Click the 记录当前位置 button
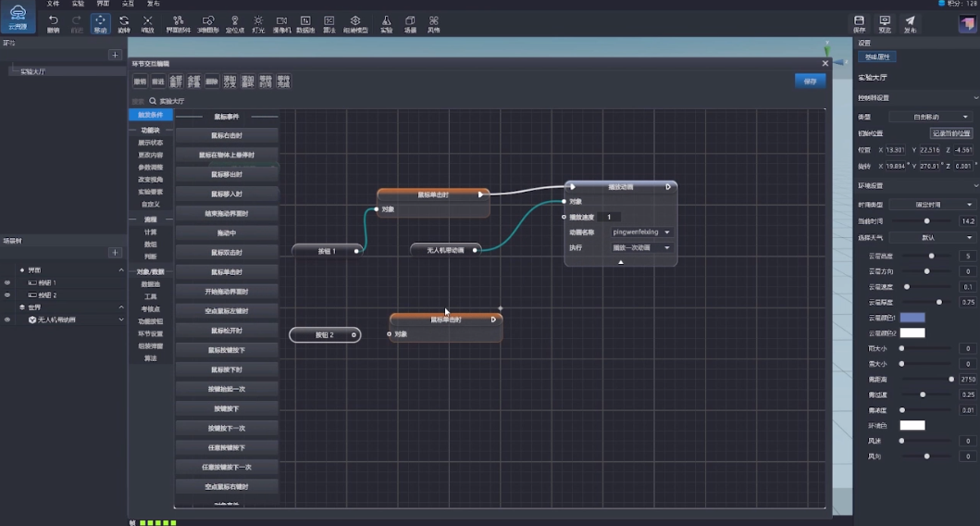Image resolution: width=980 pixels, height=526 pixels. pyautogui.click(x=951, y=133)
